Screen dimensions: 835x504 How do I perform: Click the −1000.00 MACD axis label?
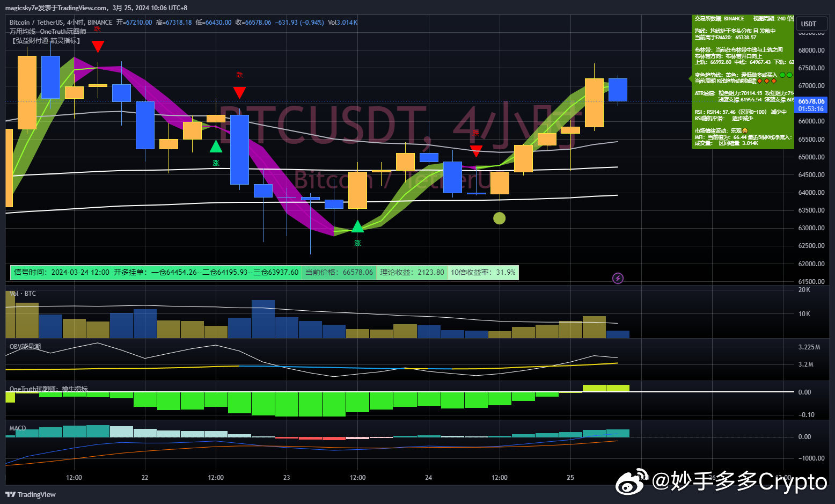tap(811, 458)
